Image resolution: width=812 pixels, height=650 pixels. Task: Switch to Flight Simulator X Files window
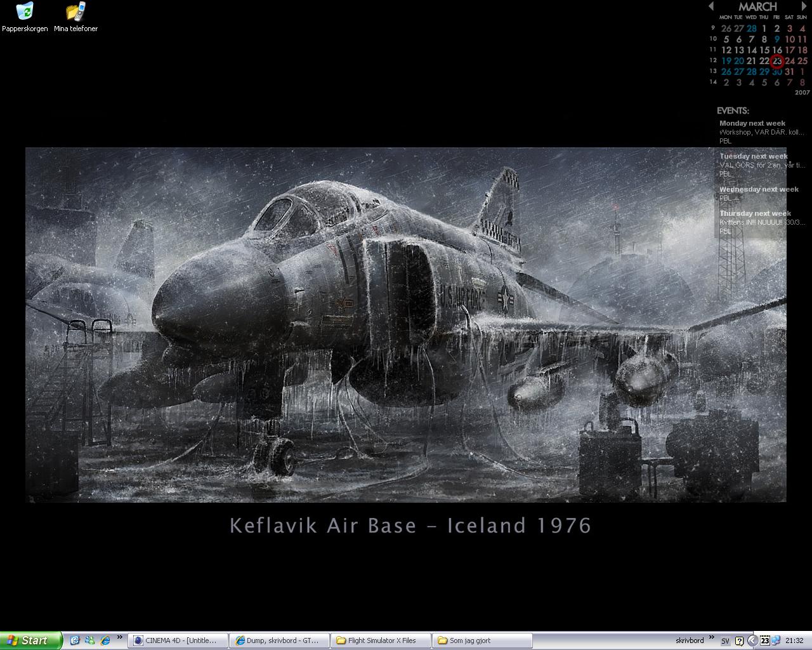pyautogui.click(x=381, y=640)
